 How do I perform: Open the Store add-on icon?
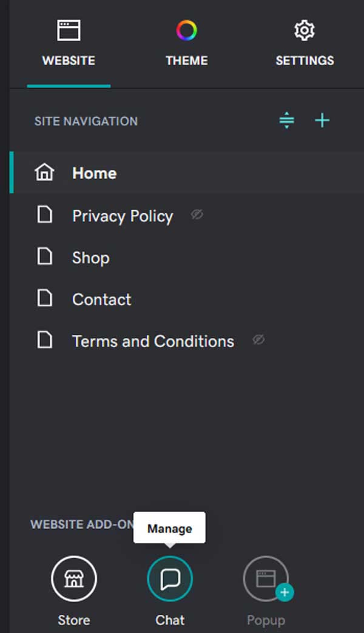point(73,579)
